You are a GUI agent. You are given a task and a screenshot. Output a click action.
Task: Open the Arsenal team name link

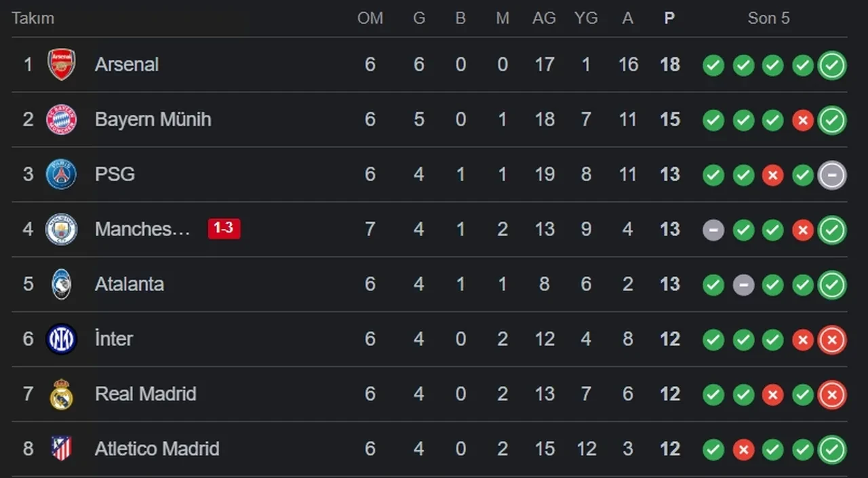coord(127,64)
